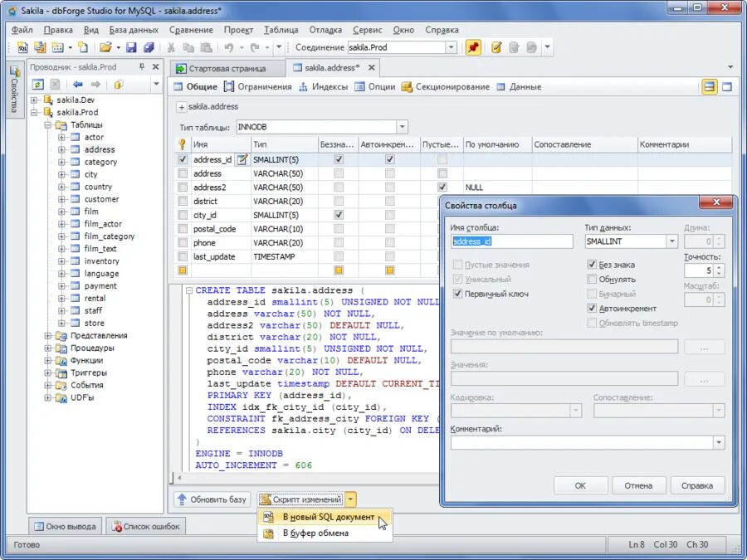Image resolution: width=747 pixels, height=560 pixels.
Task: Collapse the sakila.Prod tree node
Action: (x=34, y=112)
